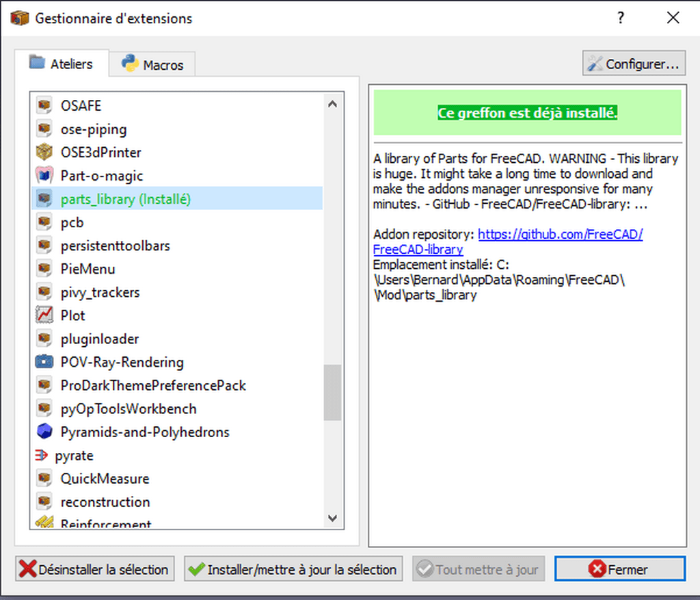
Task: Select the Part-o-magic entry
Action: (x=177, y=176)
